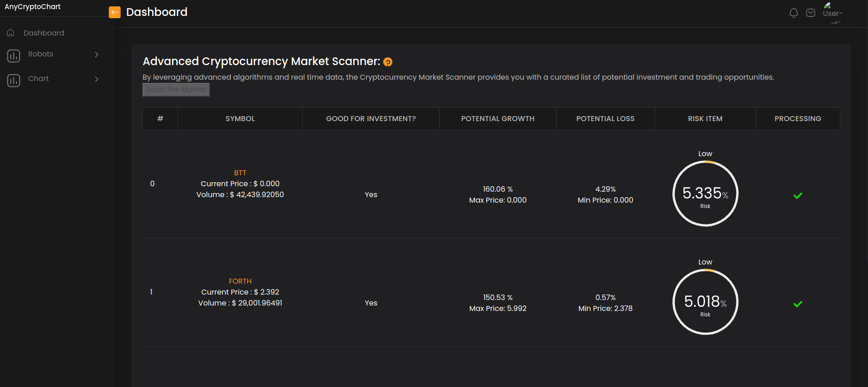Screen dimensions: 868x387
Task: Click the RISK ITEM column header
Action: tap(705, 119)
